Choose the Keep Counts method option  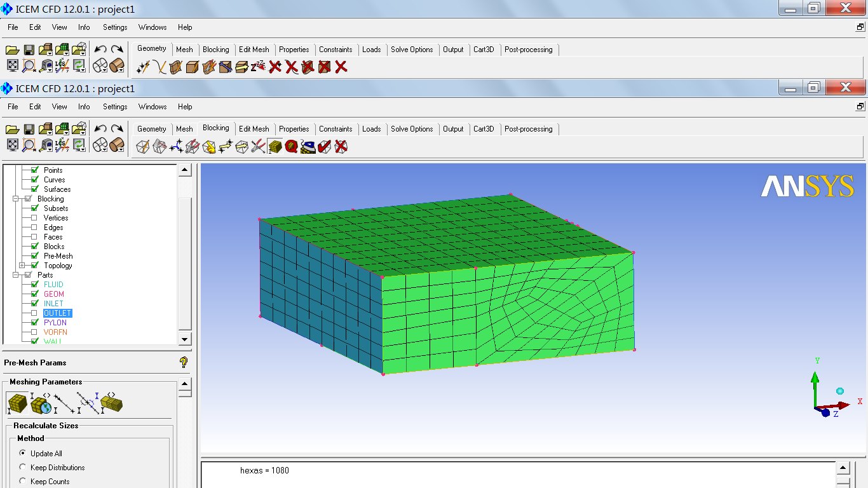point(23,482)
